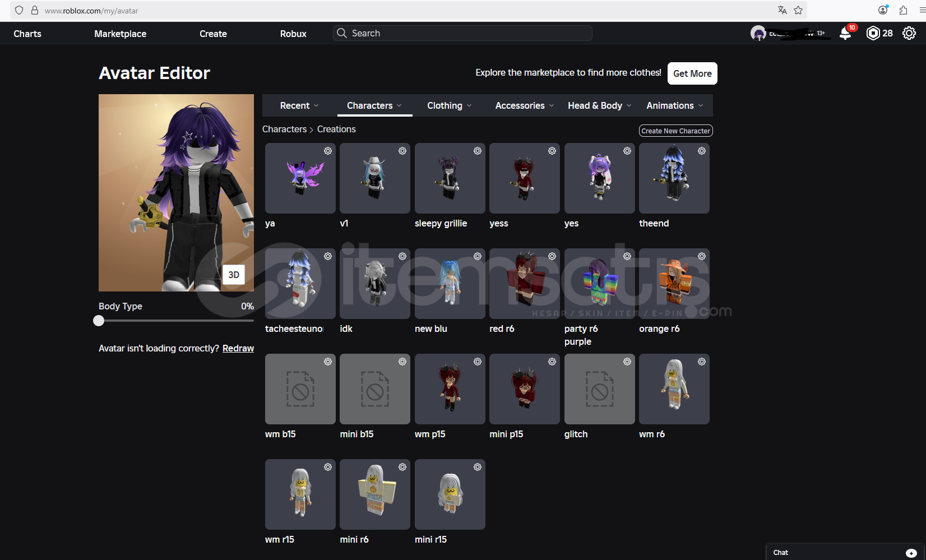The height and width of the screenshot is (560, 926).
Task: Click the 'glitch' name label
Action: (x=576, y=434)
